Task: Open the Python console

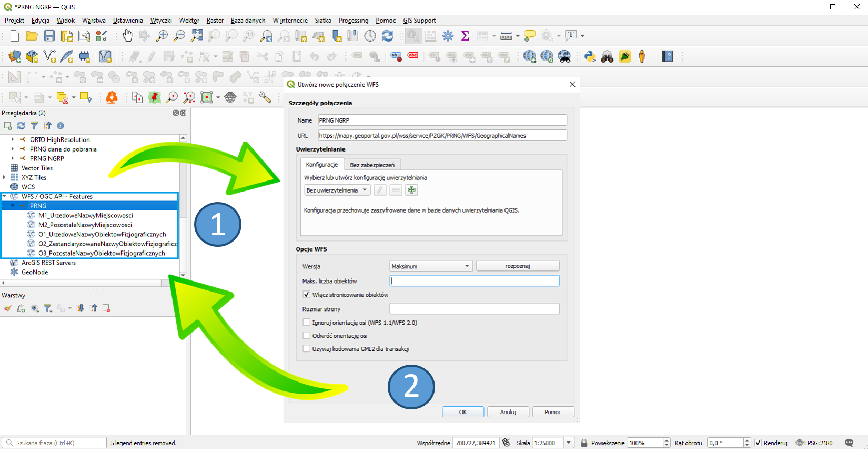Action: (x=590, y=56)
